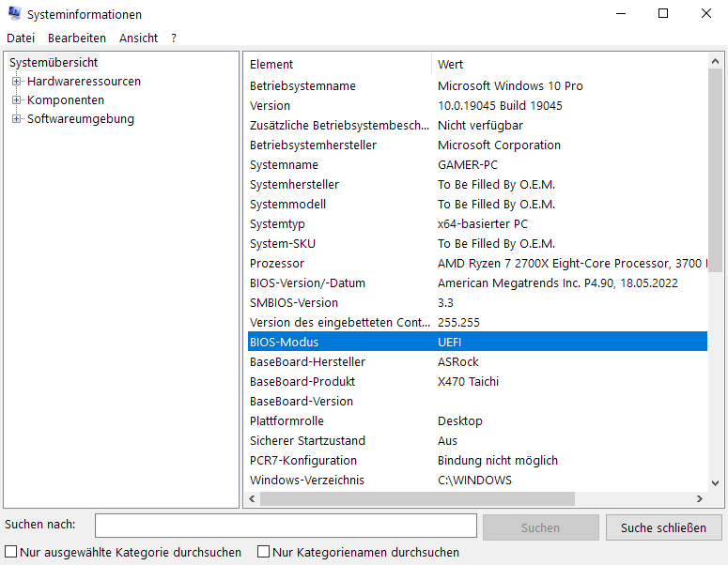Select the Sicherer Startzustand row
This screenshot has width=728, height=565.
[477, 441]
